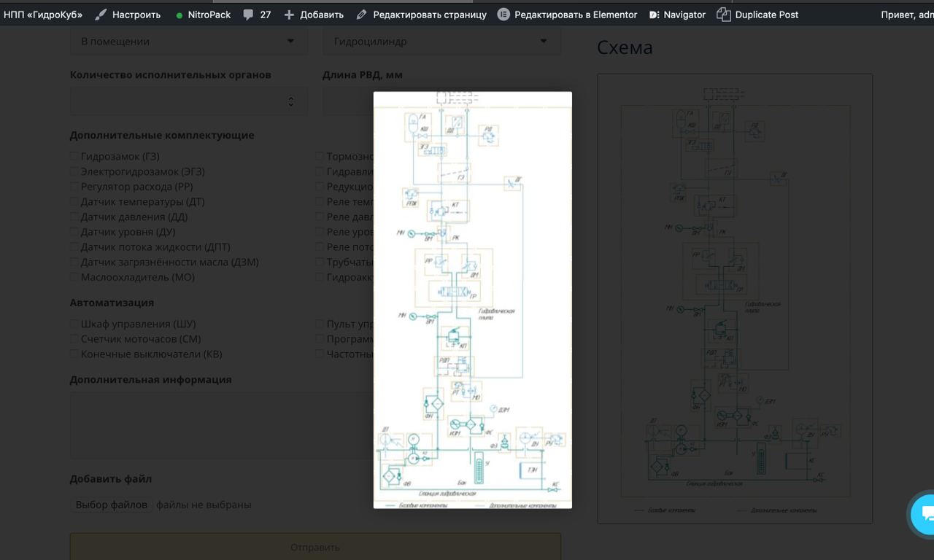The width and height of the screenshot is (934, 560).
Task: Click the Customize brush icon
Action: pyautogui.click(x=101, y=15)
